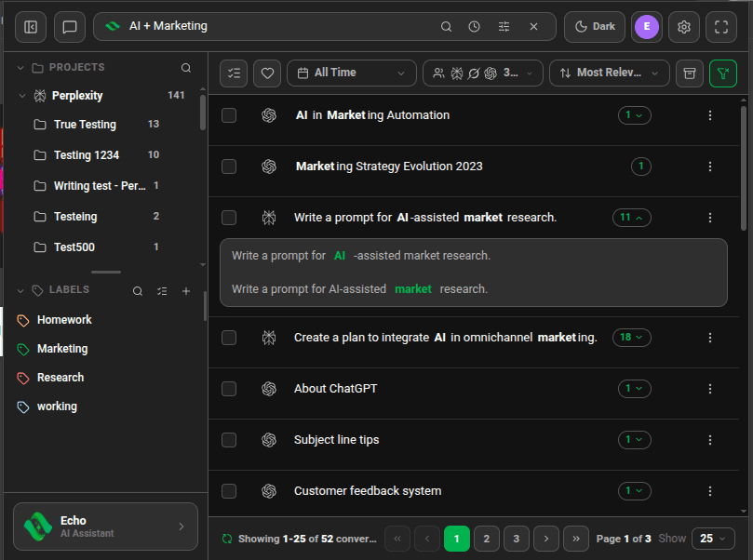The width and height of the screenshot is (753, 560).
Task: Open the Marketing Strategy Evolution 2023 conversation
Action: pyautogui.click(x=389, y=167)
